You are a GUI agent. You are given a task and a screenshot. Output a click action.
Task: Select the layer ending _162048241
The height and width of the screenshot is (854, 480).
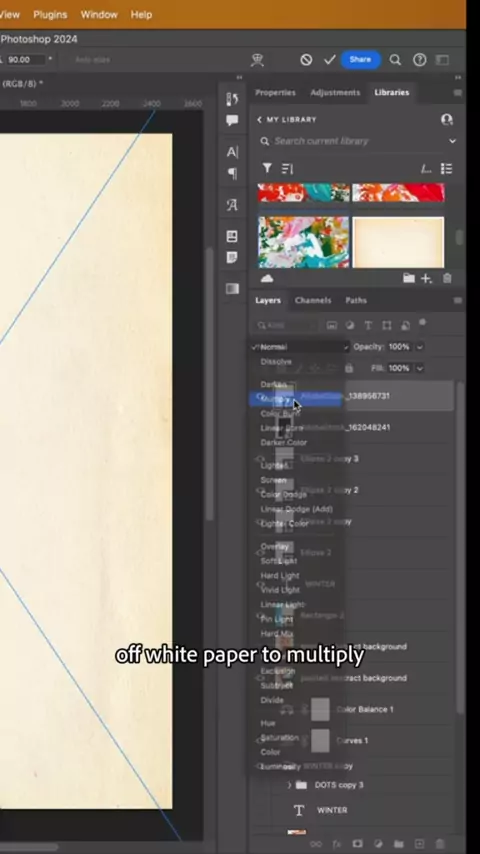(351, 428)
